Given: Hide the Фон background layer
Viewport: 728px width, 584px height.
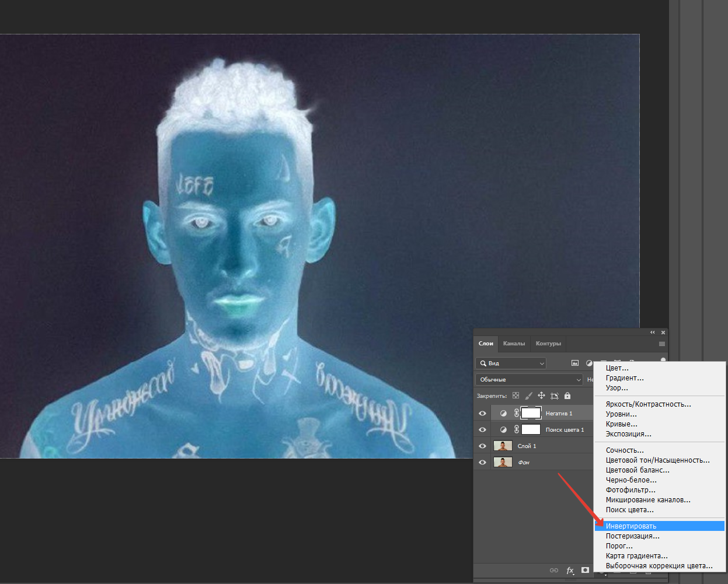Looking at the screenshot, I should [x=482, y=462].
